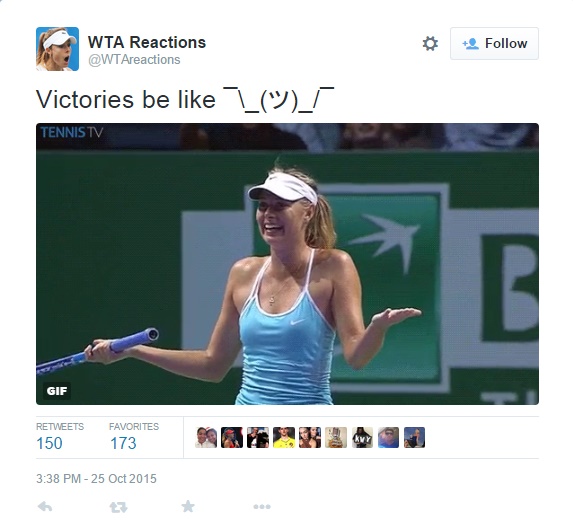Play the GIF of the tennis player
This screenshot has width=573, height=525.
(287, 264)
